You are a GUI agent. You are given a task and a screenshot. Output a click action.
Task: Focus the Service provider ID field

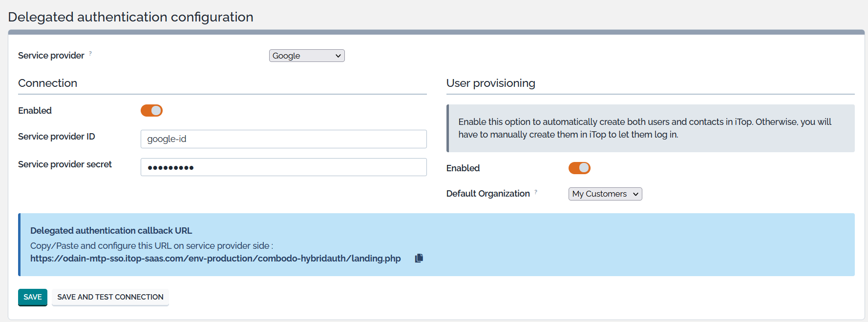[x=283, y=139]
